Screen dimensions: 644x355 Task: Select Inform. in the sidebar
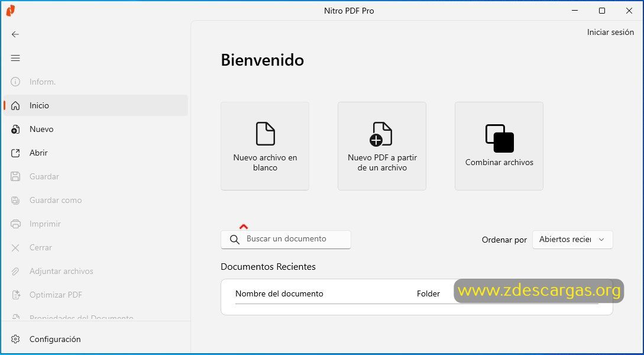tap(96, 82)
